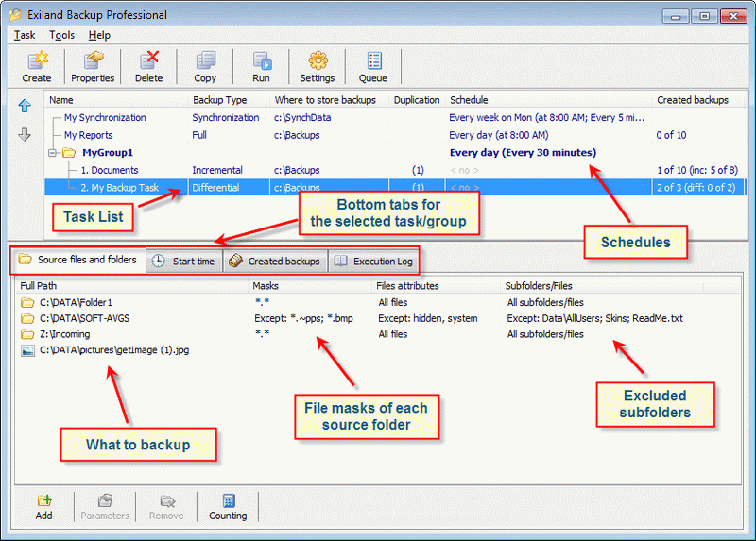
Task: Click the Backup Type column header
Action: click(230, 100)
